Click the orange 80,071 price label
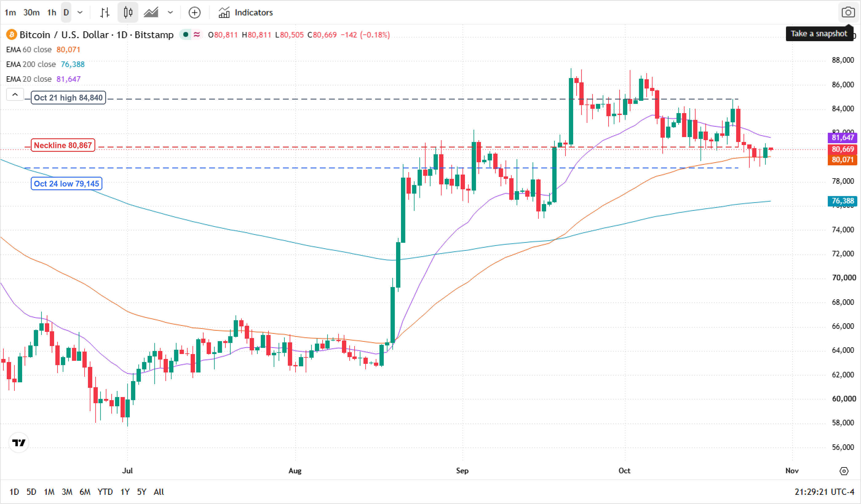The height and width of the screenshot is (504, 861). [843, 160]
